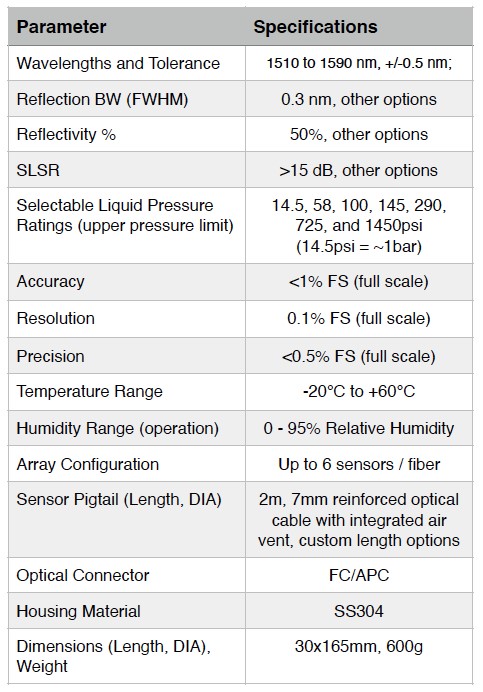The image size is (483, 692).
Task: Select the Sensor Pigtail (Length, DIA) label
Action: 119,500
